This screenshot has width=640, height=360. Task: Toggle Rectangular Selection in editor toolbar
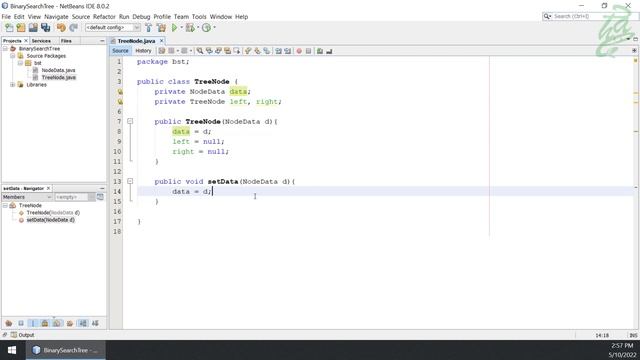[237, 51]
